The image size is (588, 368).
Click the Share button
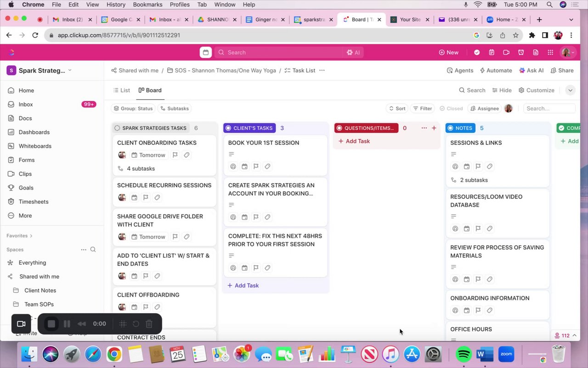pos(562,70)
